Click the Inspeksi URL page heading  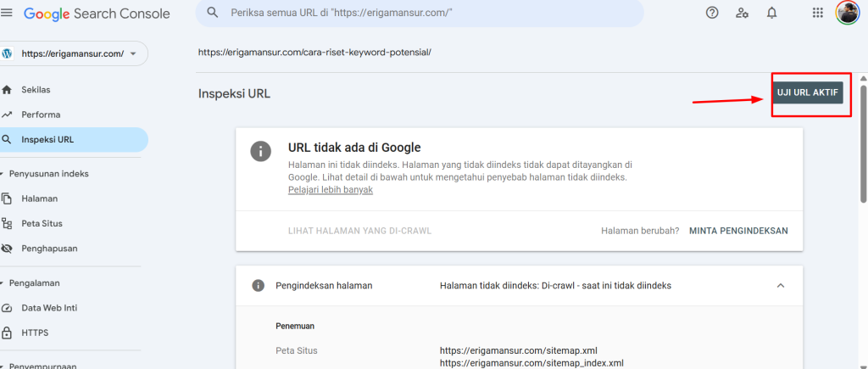[x=234, y=93]
